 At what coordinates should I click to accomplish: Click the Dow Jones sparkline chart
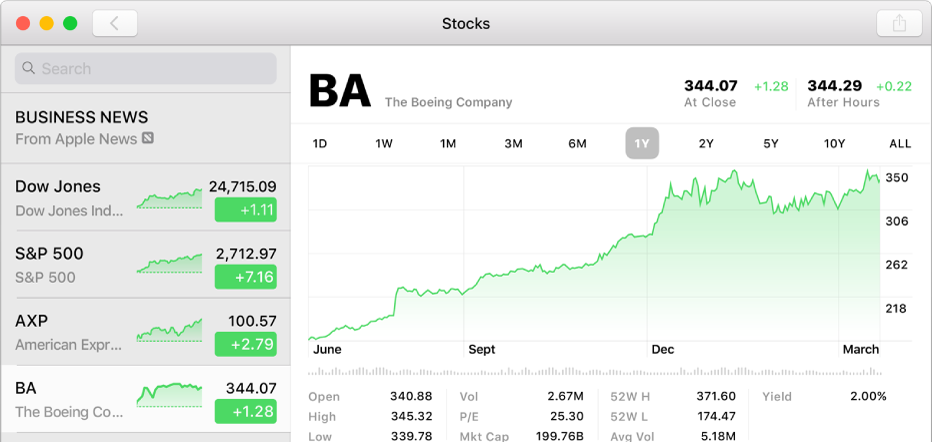[169, 197]
